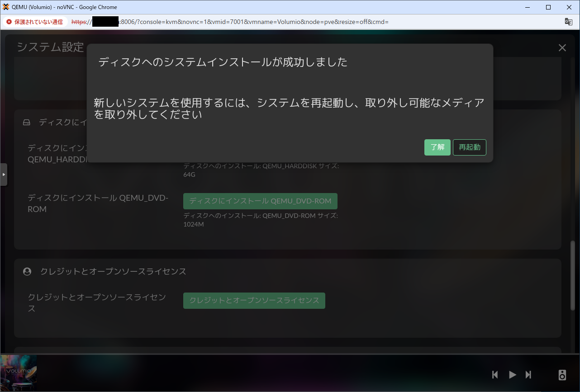Click the 1024M size value
Viewport: 580px width, 392px height.
194,224
